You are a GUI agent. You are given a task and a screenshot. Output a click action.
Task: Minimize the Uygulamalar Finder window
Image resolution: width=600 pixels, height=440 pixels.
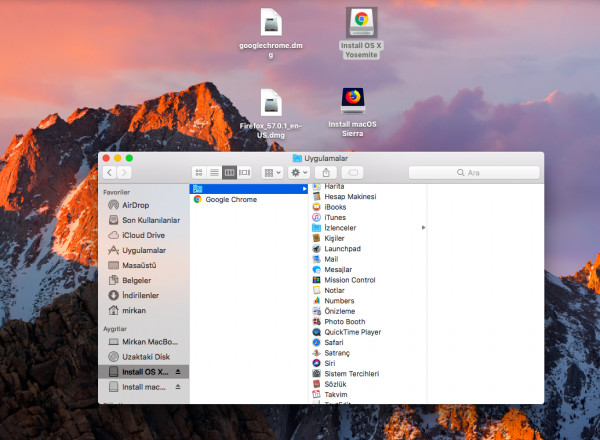pyautogui.click(x=118, y=158)
